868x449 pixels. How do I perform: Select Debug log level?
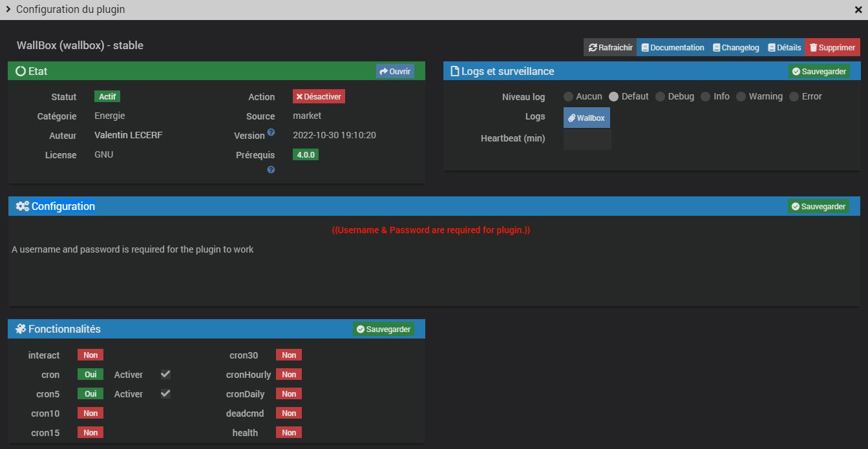tap(660, 96)
